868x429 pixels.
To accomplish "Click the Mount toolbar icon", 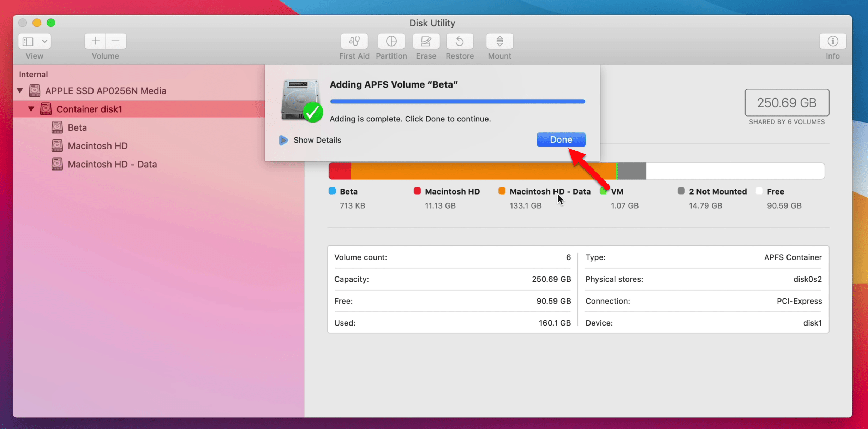I will 499,41.
